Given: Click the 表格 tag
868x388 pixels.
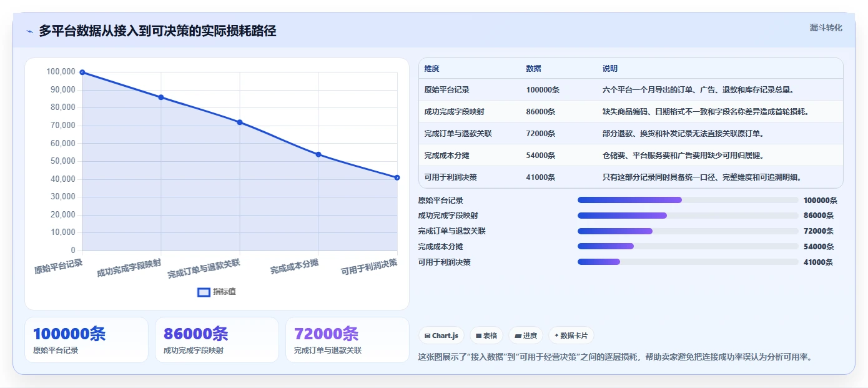Looking at the screenshot, I should (486, 336).
